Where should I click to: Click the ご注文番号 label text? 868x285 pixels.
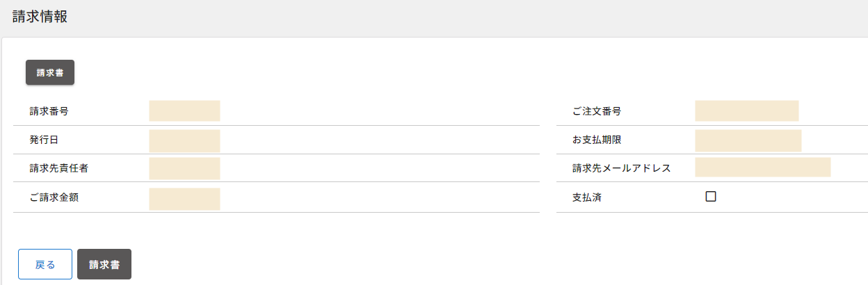coord(596,111)
